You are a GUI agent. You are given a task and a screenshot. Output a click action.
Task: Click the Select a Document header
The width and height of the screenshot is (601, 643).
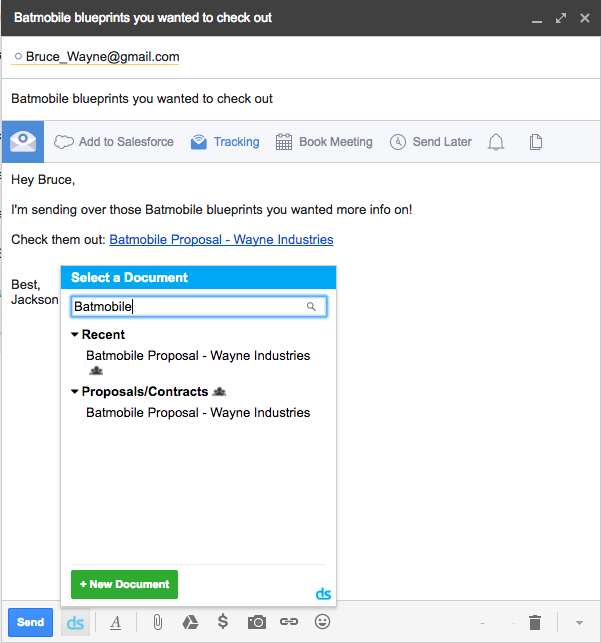pos(199,278)
